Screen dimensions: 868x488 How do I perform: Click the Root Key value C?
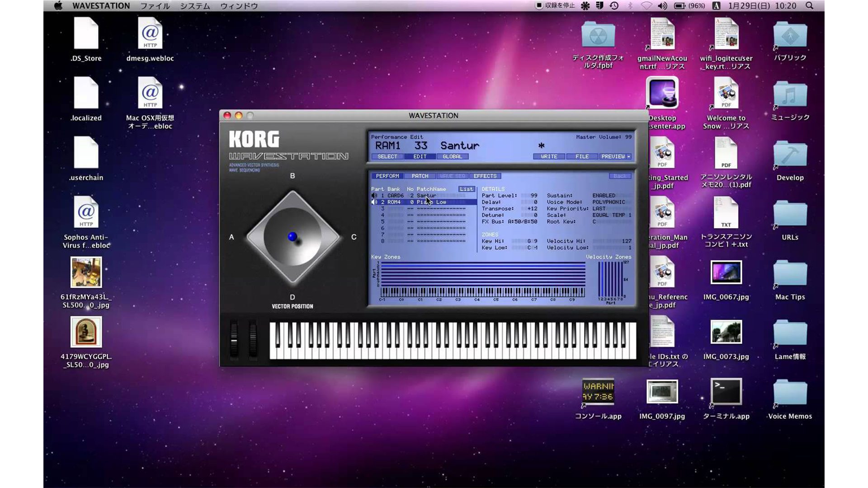pos(594,222)
